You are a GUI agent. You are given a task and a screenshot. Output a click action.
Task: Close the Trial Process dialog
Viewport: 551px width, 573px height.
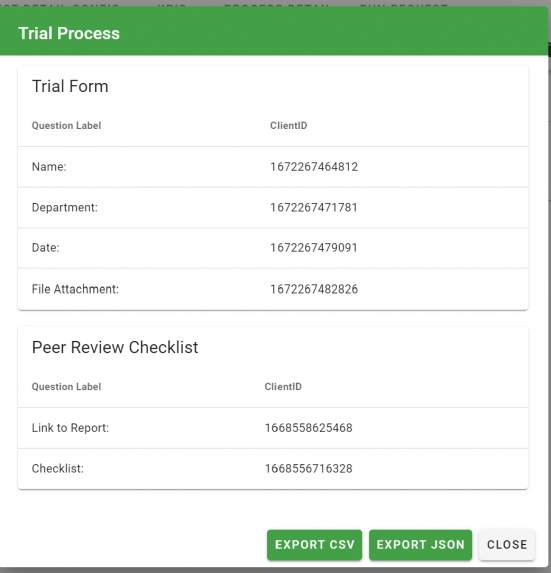tap(507, 544)
